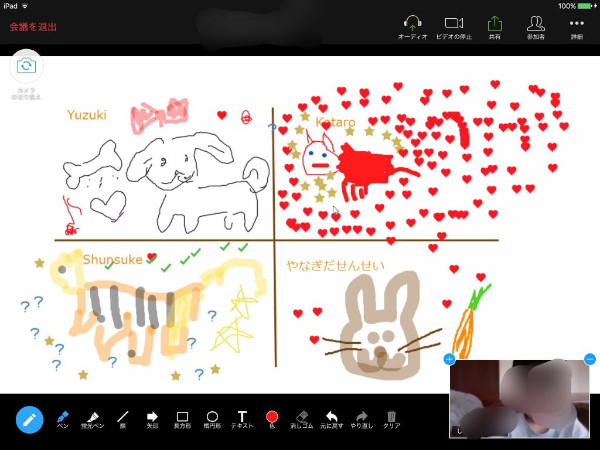Leave the meeting via 会議を退出
Screen dimensions: 600x450
click(33, 27)
